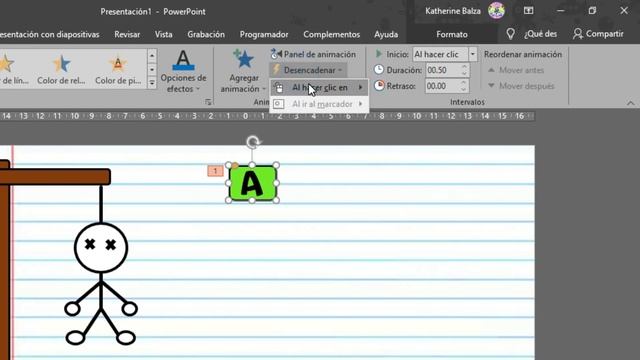Click the Katherine Balza account avatar
The image size is (640, 360).
point(496,11)
